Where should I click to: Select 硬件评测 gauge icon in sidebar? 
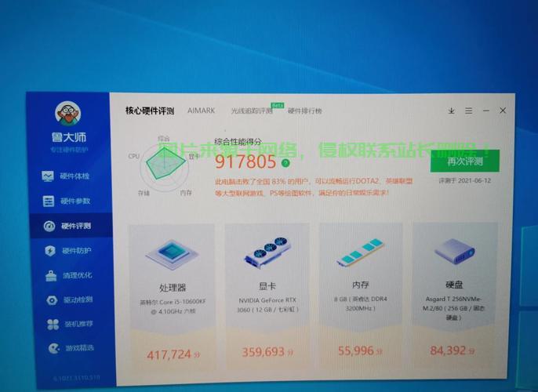[x=49, y=226]
